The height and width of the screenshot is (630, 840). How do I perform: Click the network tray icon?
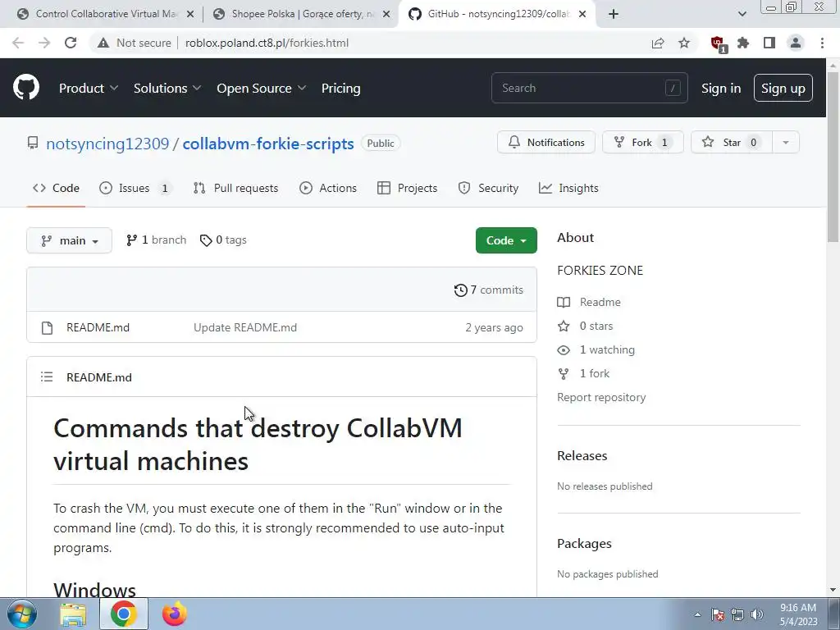[x=737, y=614]
